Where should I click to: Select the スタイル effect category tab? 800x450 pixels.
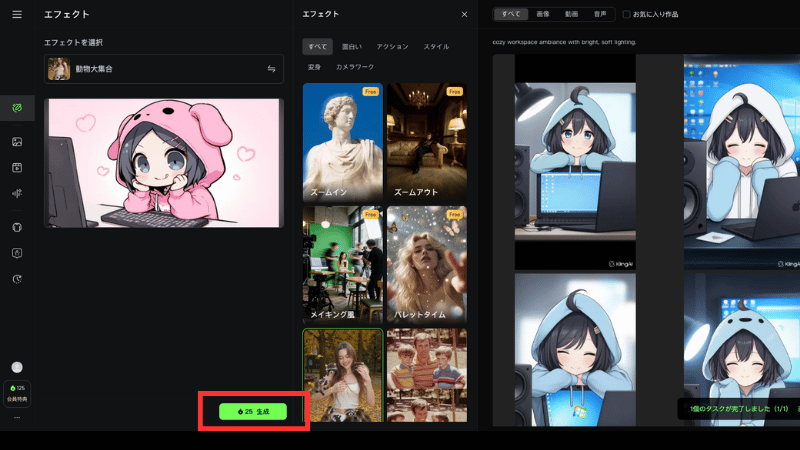point(436,46)
